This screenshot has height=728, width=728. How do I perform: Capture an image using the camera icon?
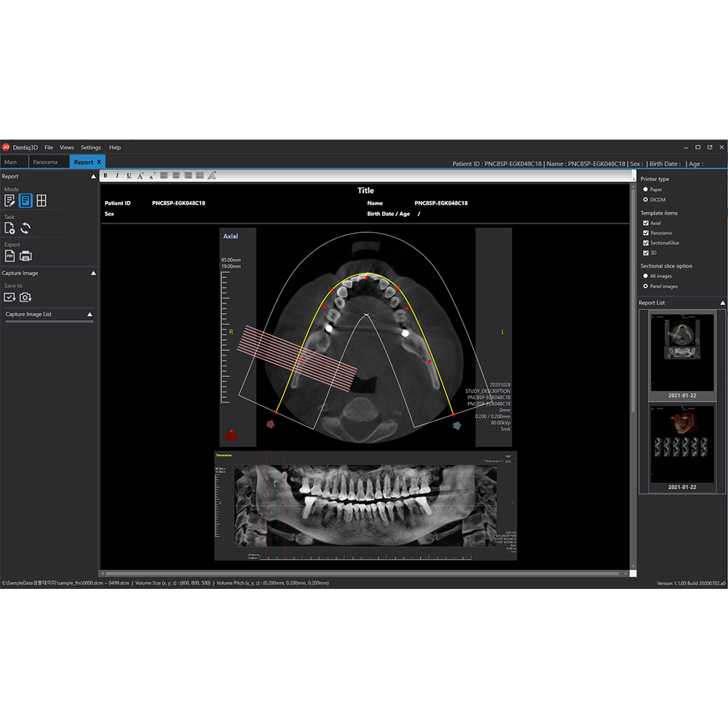click(x=25, y=297)
